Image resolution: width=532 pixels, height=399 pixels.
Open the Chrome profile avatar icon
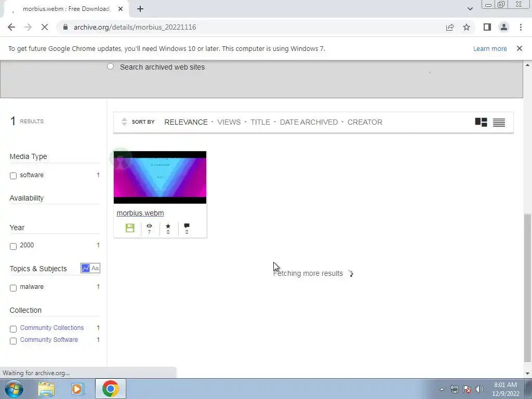click(504, 27)
